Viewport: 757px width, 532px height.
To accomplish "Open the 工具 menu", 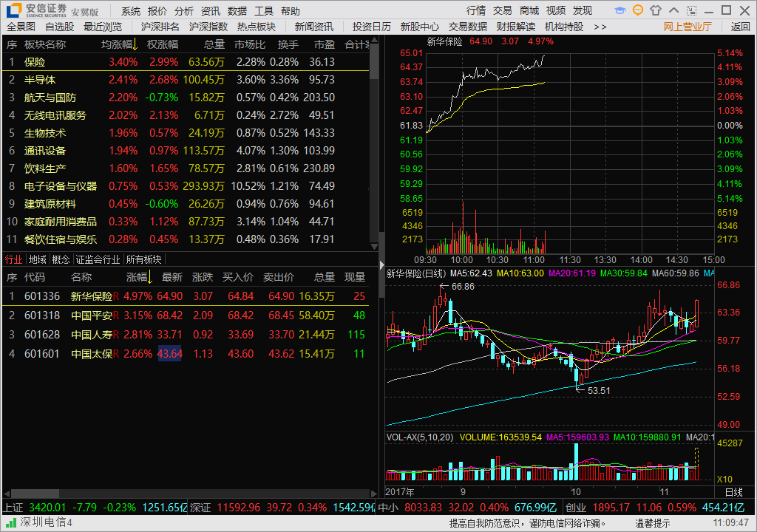I will click(x=264, y=11).
